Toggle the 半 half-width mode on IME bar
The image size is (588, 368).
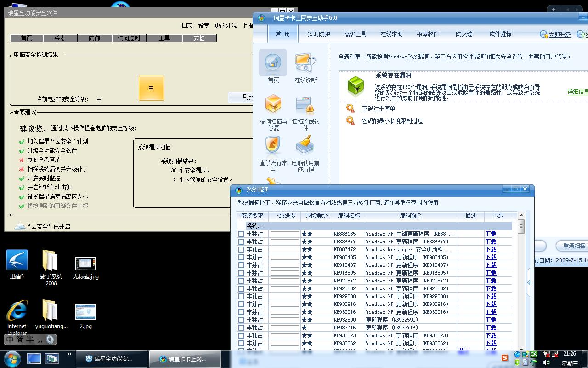(30, 339)
